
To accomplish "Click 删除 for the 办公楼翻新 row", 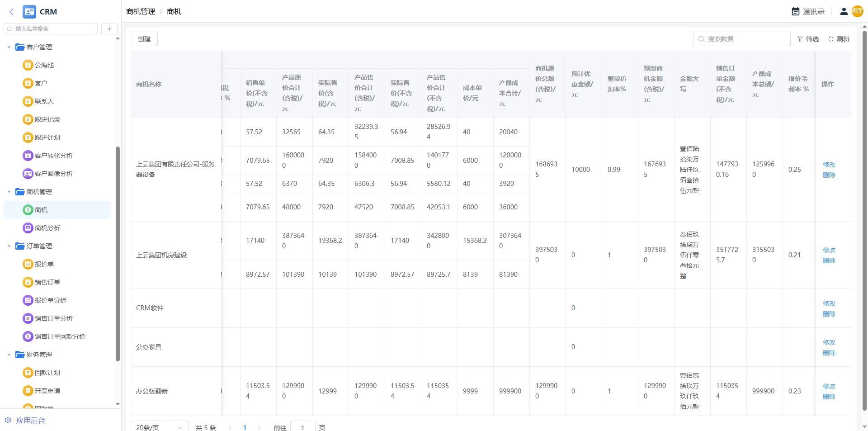I will click(x=829, y=397).
